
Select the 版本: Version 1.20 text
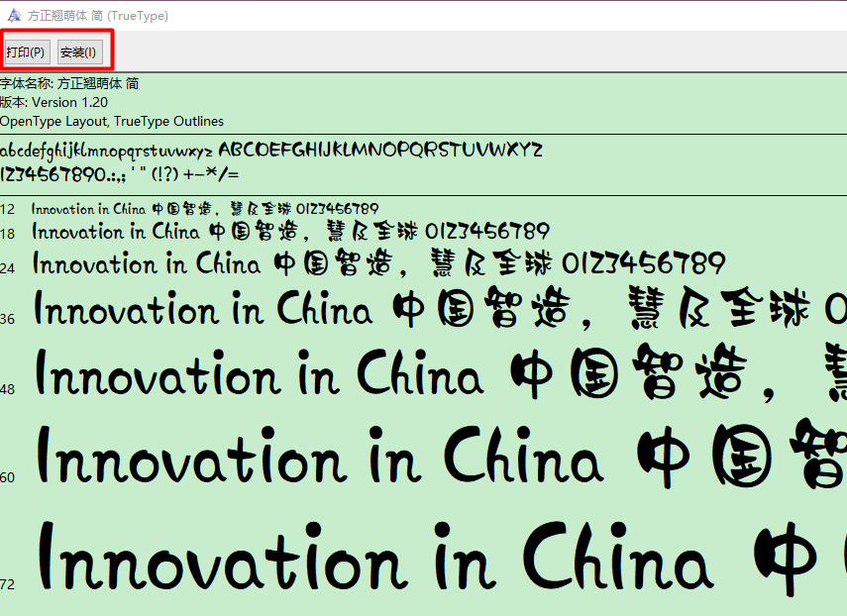coord(54,102)
